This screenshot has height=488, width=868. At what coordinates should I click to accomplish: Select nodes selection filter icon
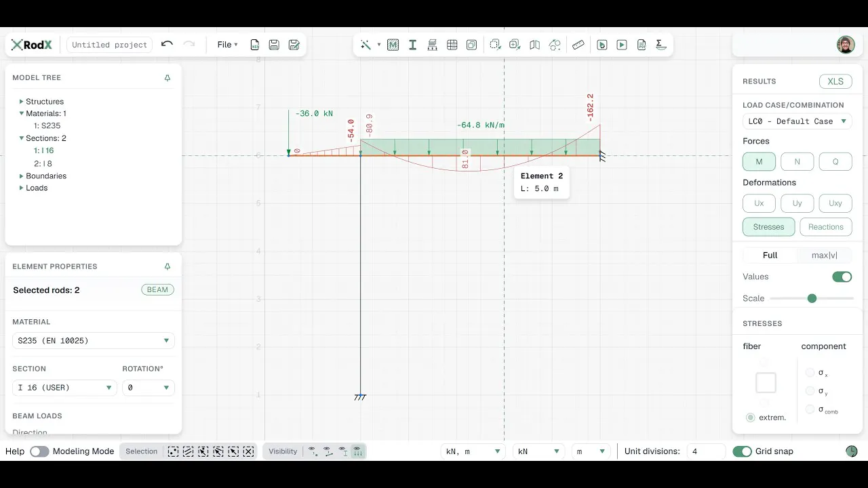click(173, 451)
